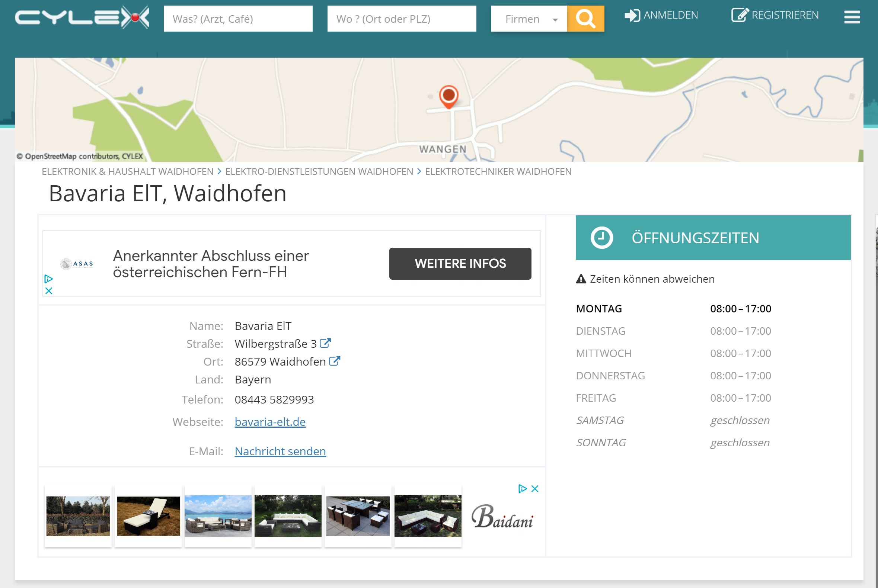Click the WEITERE INFOS button
The height and width of the screenshot is (588, 878).
tap(460, 263)
